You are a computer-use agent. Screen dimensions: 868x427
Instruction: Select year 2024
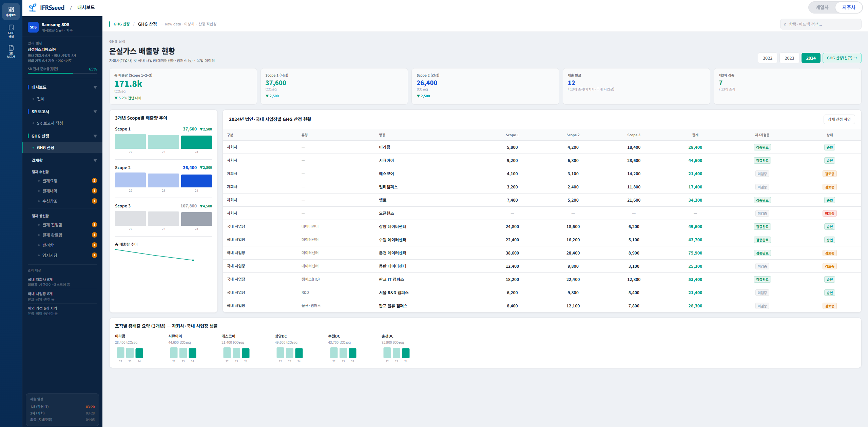[x=811, y=58]
